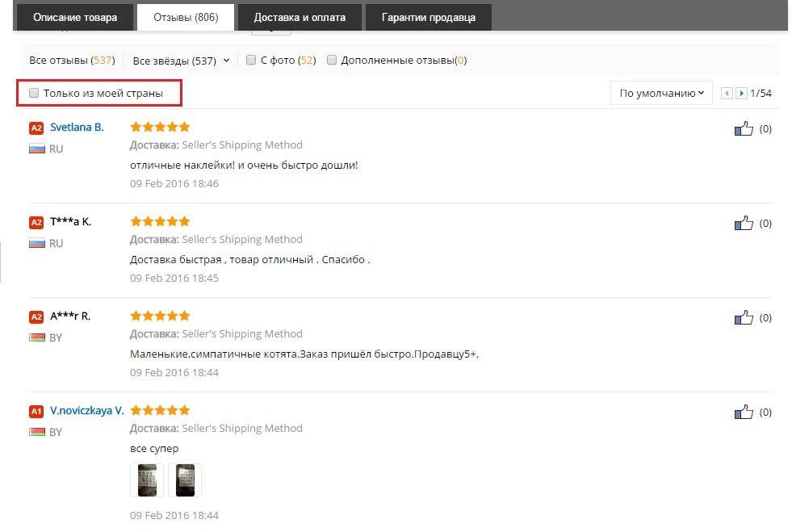Like Svetlana B.'s review with thumbs-up
The width and height of the screenshot is (792, 532).
pyautogui.click(x=744, y=128)
